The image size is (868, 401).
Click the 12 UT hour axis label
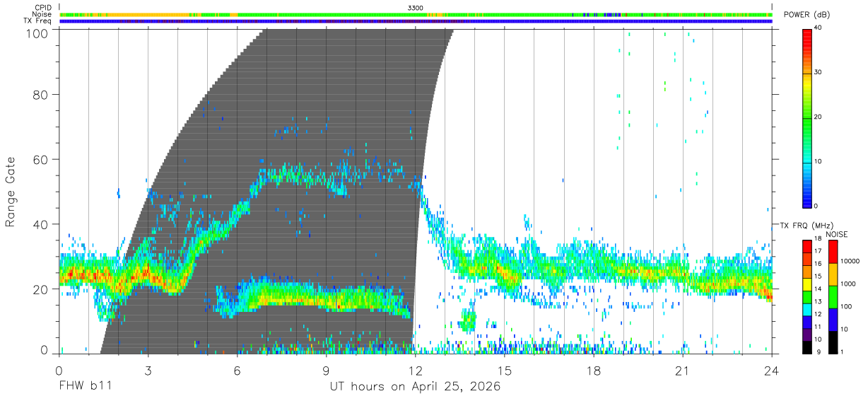[x=416, y=370]
